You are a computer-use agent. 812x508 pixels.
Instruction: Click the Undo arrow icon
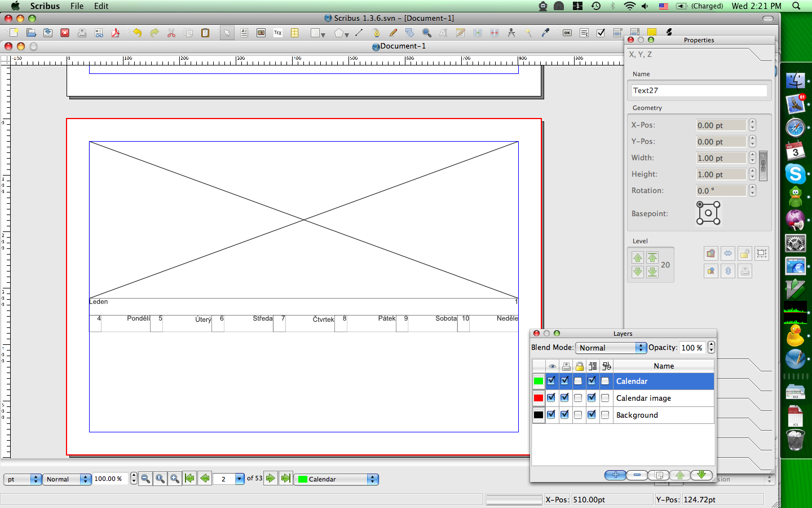point(137,33)
